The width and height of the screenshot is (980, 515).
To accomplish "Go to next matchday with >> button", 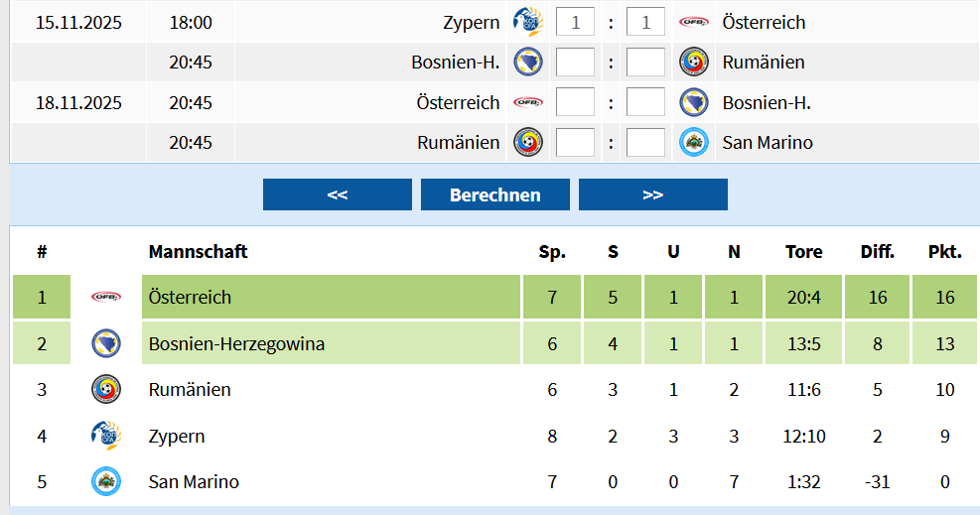I will [652, 194].
